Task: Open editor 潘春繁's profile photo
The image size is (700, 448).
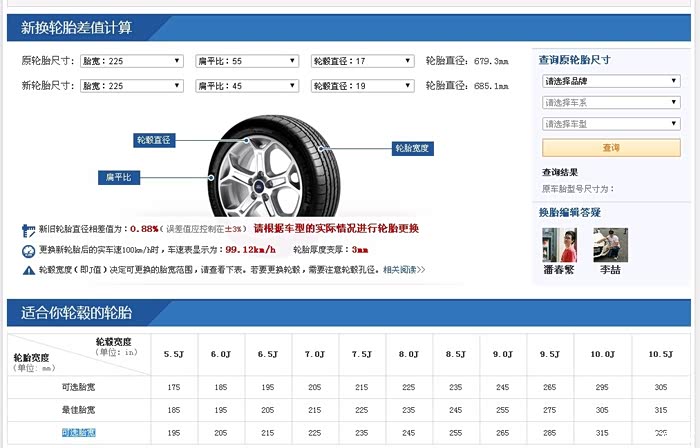Action: (559, 244)
